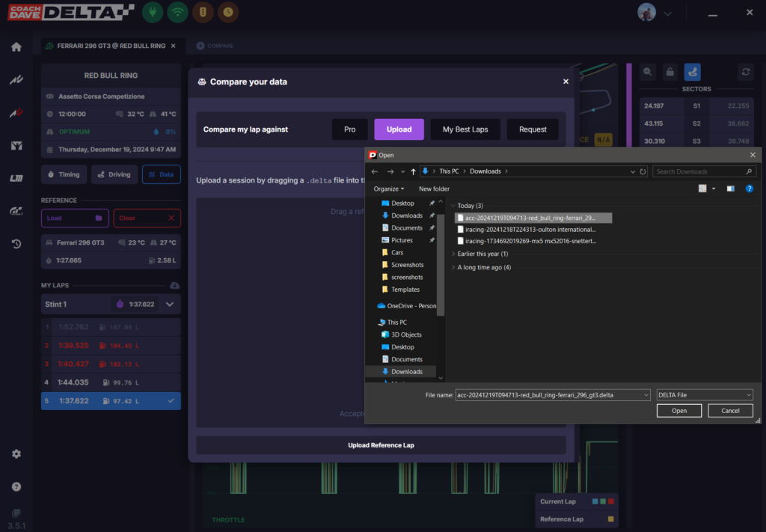This screenshot has height=532, width=766.
Task: Click the red Current Lap color swatch
Action: [610, 502]
